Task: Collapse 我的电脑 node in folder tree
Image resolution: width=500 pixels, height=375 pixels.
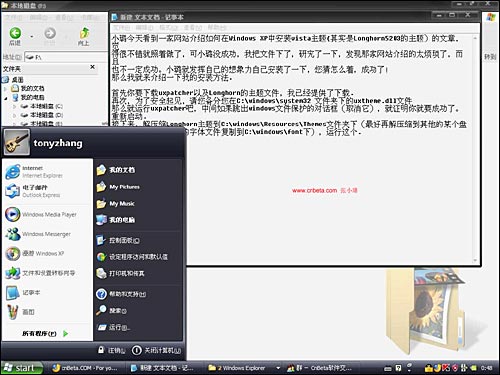Action: [x=6, y=98]
